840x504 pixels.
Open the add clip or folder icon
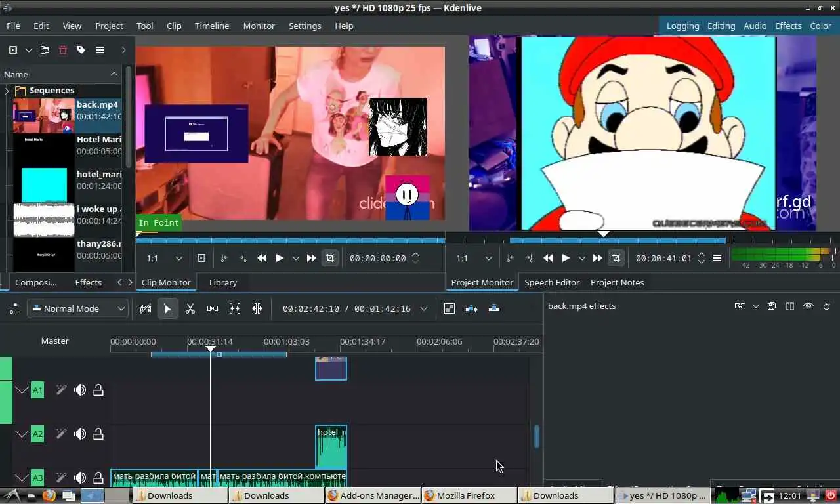click(x=13, y=50)
